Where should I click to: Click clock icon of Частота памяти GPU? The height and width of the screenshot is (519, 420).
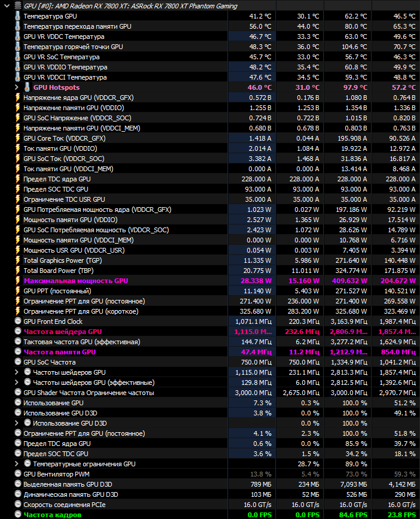click(18, 351)
